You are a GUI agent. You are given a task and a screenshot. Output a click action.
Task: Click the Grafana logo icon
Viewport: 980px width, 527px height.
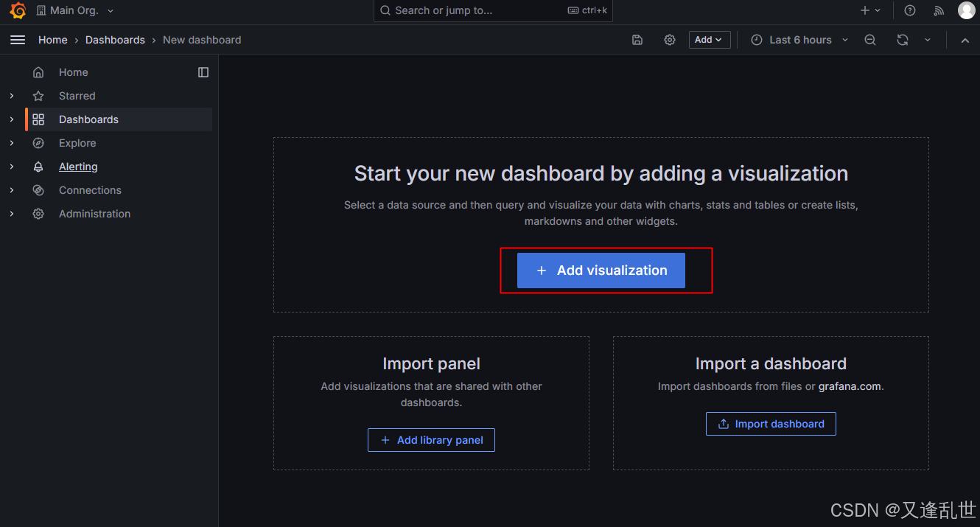pos(18,11)
